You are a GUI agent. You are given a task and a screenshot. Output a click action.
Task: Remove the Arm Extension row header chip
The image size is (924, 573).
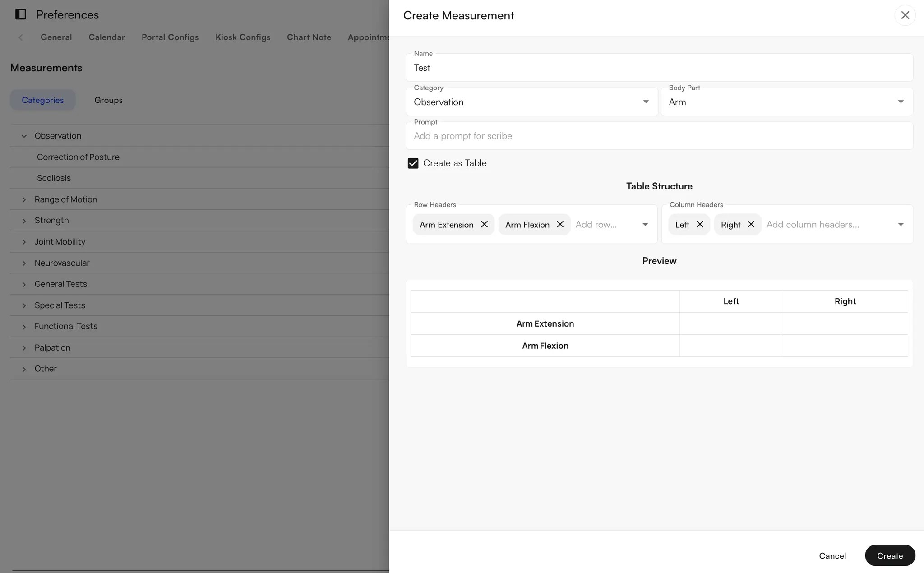(485, 224)
